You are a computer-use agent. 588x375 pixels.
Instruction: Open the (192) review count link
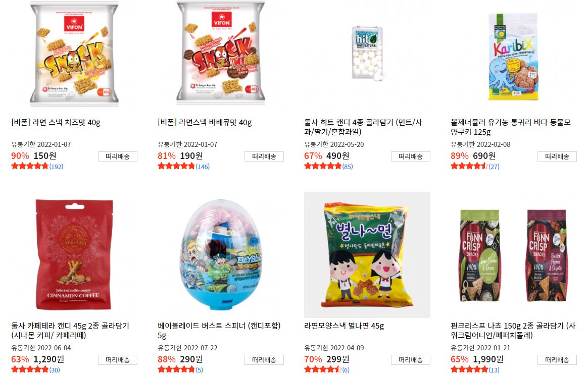[x=56, y=167]
